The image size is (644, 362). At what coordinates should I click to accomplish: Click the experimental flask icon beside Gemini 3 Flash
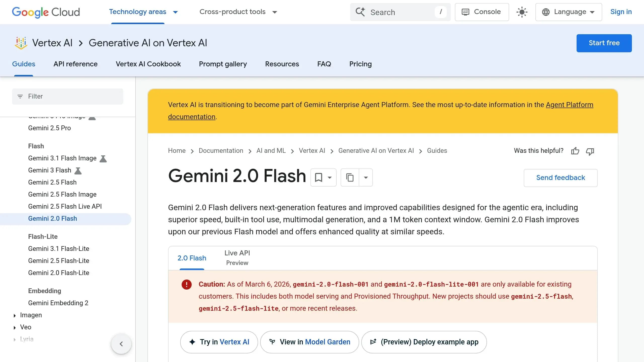(78, 171)
